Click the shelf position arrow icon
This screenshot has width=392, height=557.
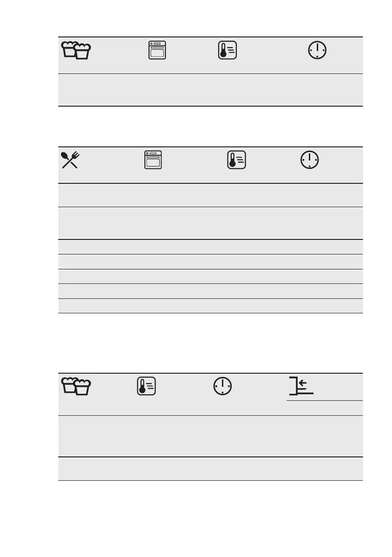(301, 386)
